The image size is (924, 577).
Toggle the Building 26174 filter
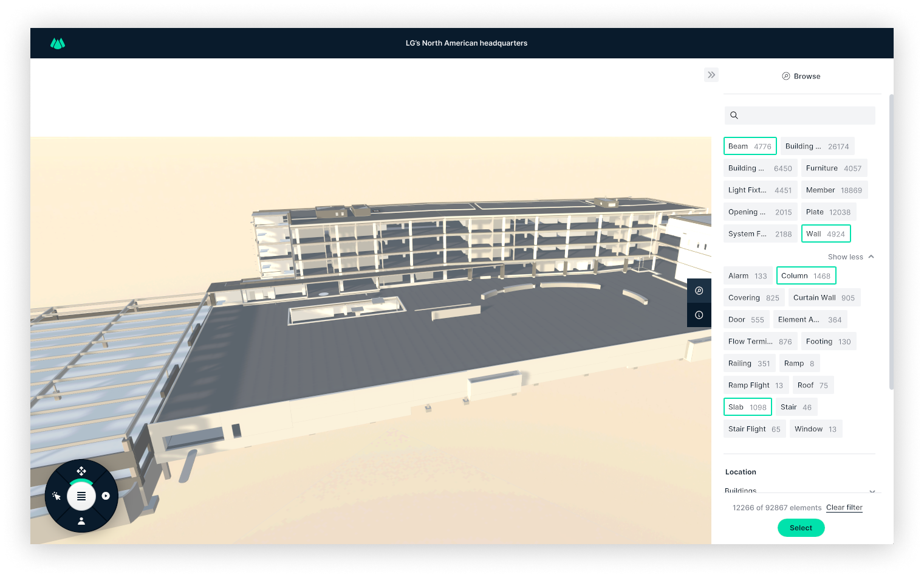(818, 146)
